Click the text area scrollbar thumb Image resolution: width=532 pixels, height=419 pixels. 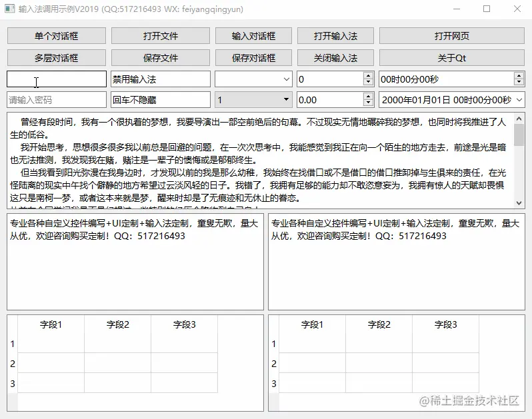pos(519,135)
